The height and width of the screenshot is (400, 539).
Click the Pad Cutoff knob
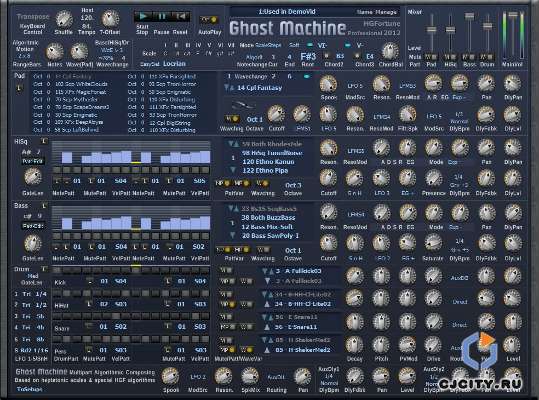[x=276, y=114]
